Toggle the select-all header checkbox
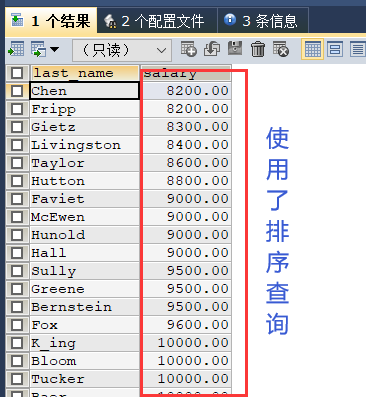366x397 pixels. coord(17,73)
